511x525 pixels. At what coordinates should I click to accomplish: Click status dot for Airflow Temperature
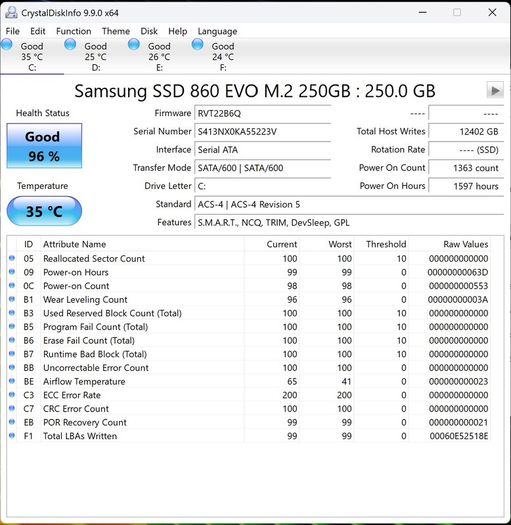[x=12, y=381]
